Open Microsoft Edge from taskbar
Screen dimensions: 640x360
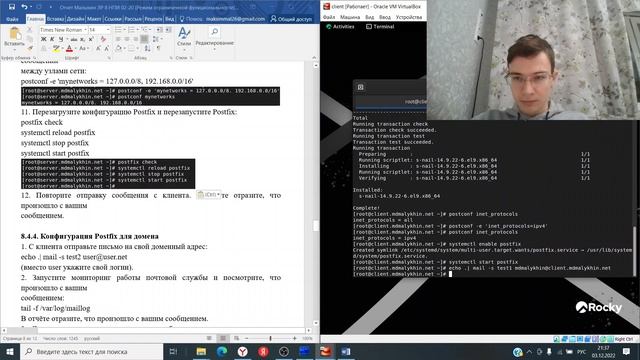(222, 351)
